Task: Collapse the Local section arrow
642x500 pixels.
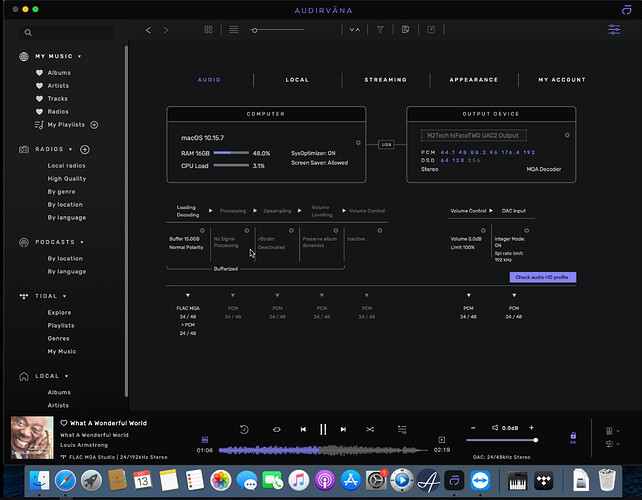Action: 66,376
